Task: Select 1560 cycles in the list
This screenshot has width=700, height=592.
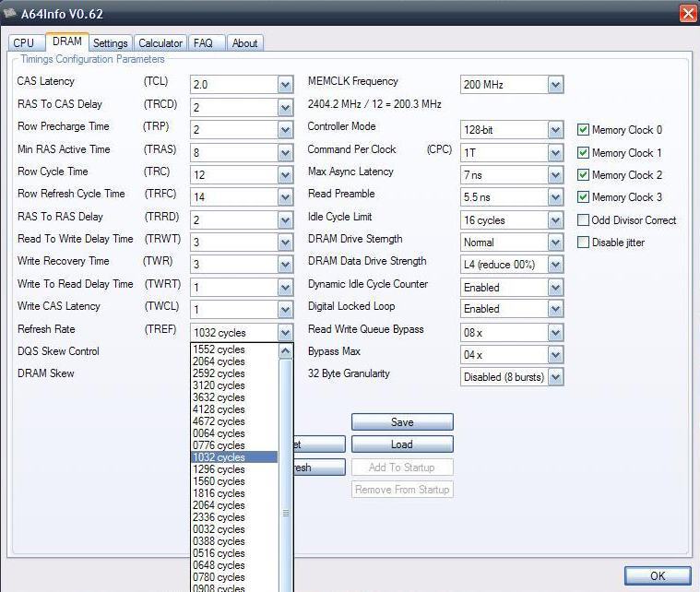Action: (234, 481)
